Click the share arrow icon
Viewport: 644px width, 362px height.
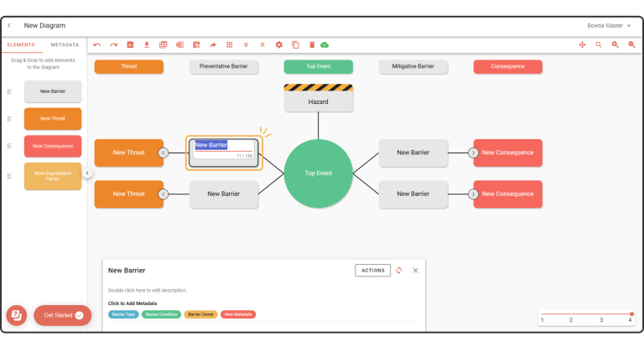click(212, 44)
